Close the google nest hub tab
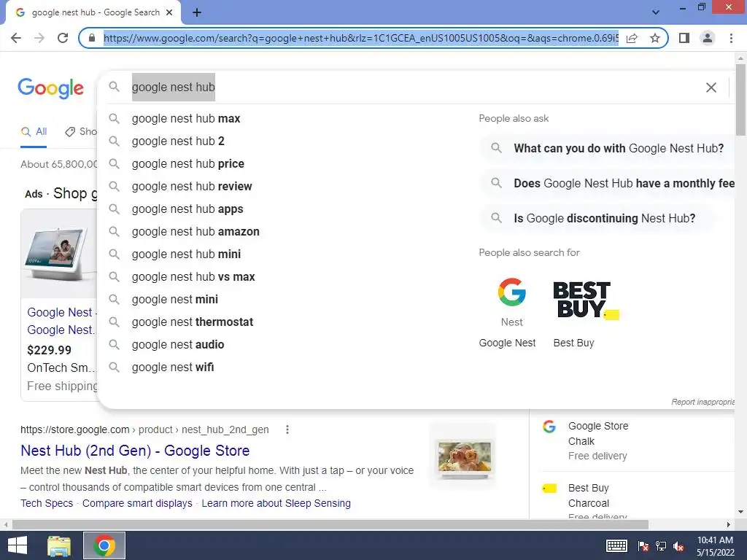The width and height of the screenshot is (747, 560). click(169, 13)
